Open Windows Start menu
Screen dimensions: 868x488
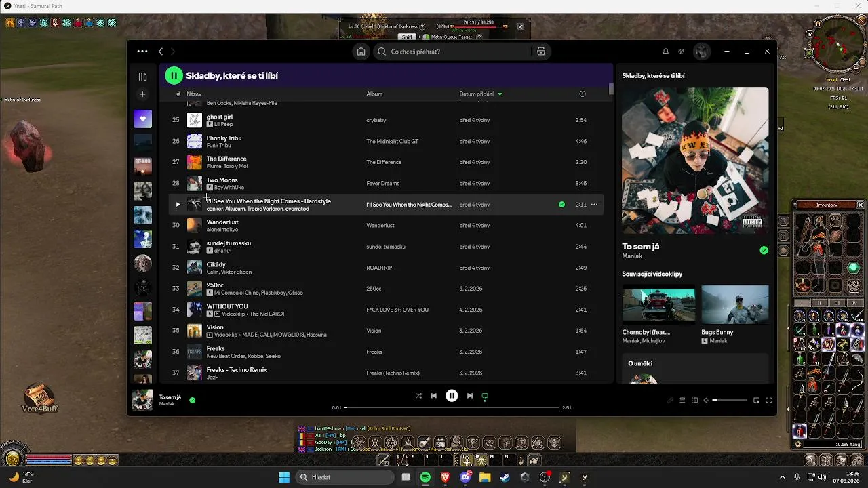tap(284, 477)
